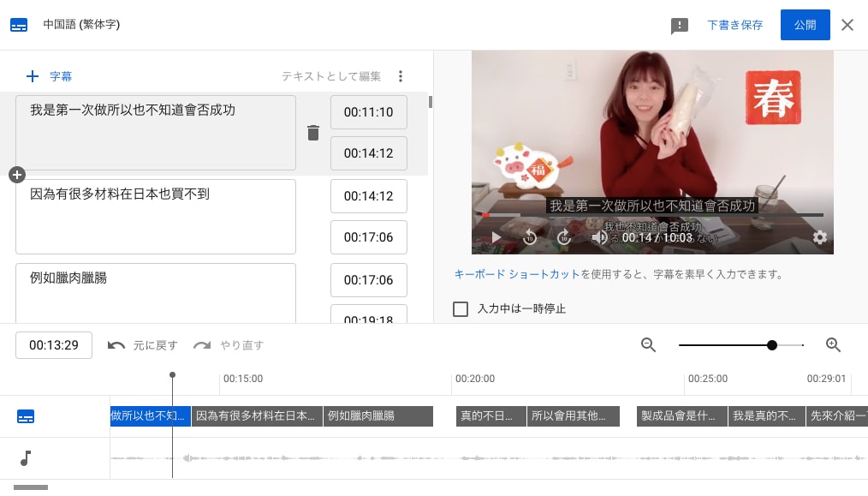Select timeline clip 因為有很多材料在日本...
868x496 pixels.
click(257, 416)
